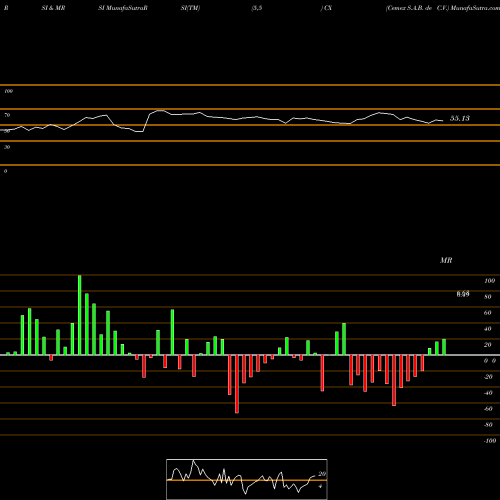Click the 80 label on MR axis

click(488, 297)
